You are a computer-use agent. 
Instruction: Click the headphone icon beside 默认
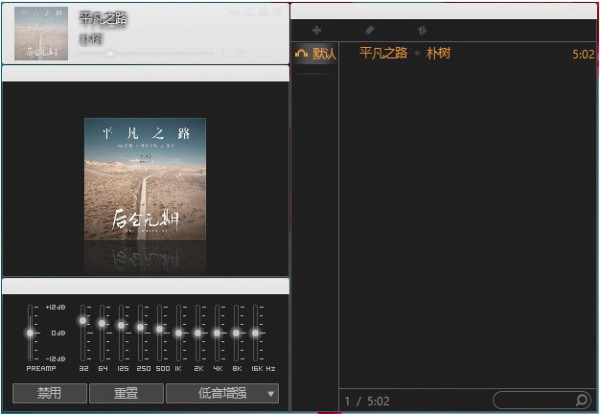coord(301,54)
